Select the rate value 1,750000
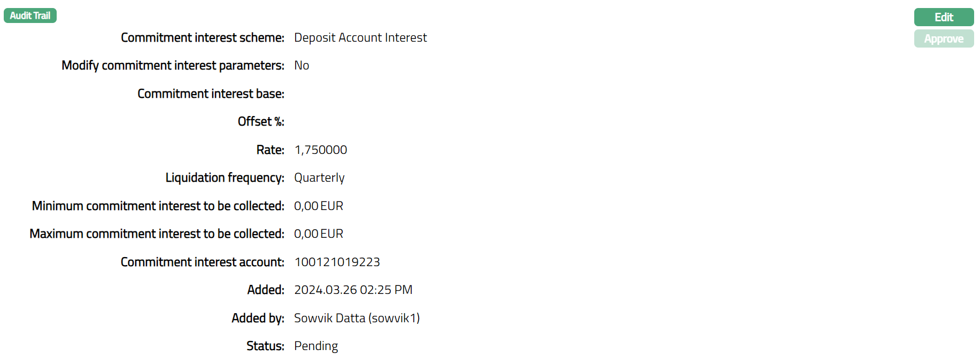The image size is (980, 357). click(320, 150)
